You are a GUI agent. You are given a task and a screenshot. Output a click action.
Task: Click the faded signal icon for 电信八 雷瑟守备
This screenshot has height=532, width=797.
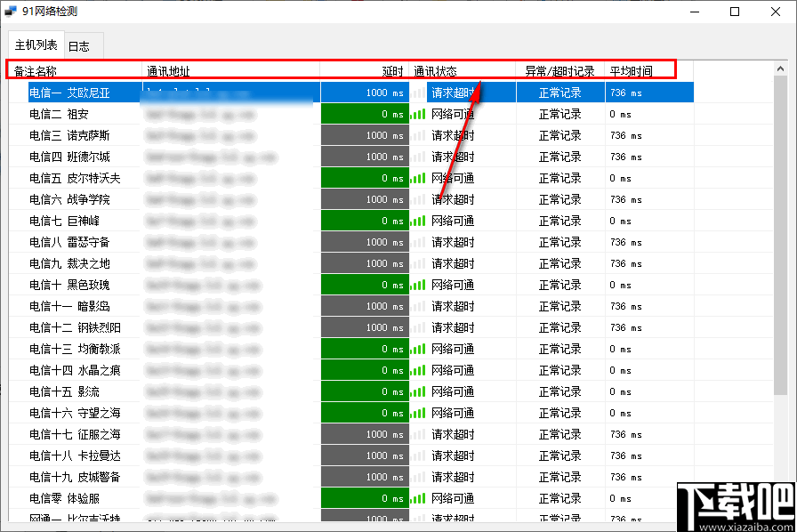click(x=418, y=242)
